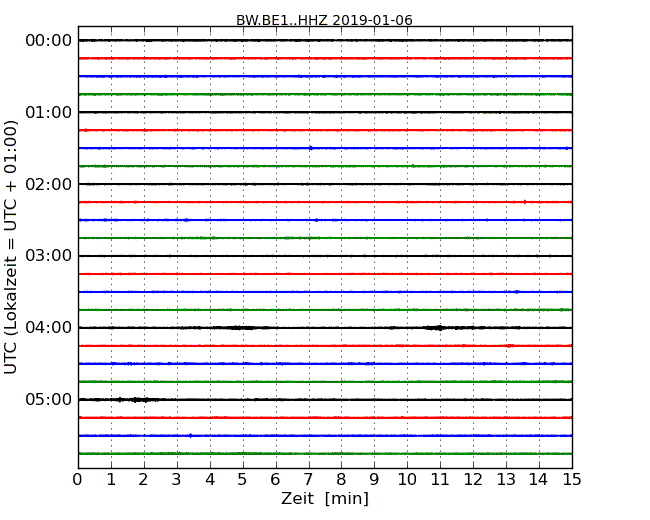Screen dimensions: 650x520
Task: Click x-axis tick label 4
Action: point(210,480)
